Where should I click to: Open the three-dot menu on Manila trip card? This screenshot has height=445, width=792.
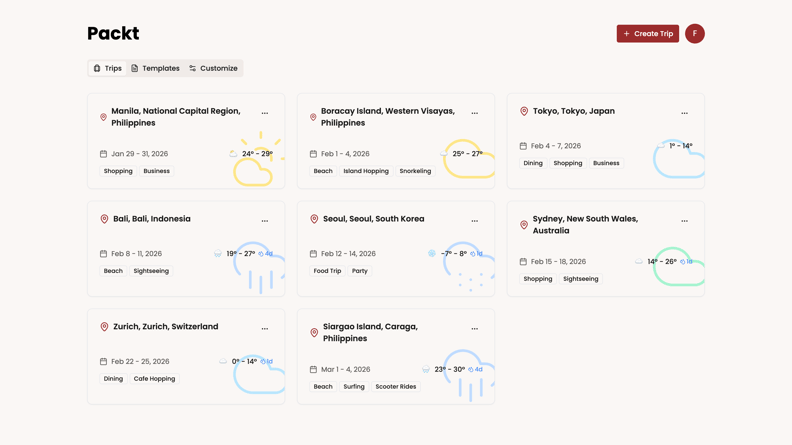(x=265, y=113)
